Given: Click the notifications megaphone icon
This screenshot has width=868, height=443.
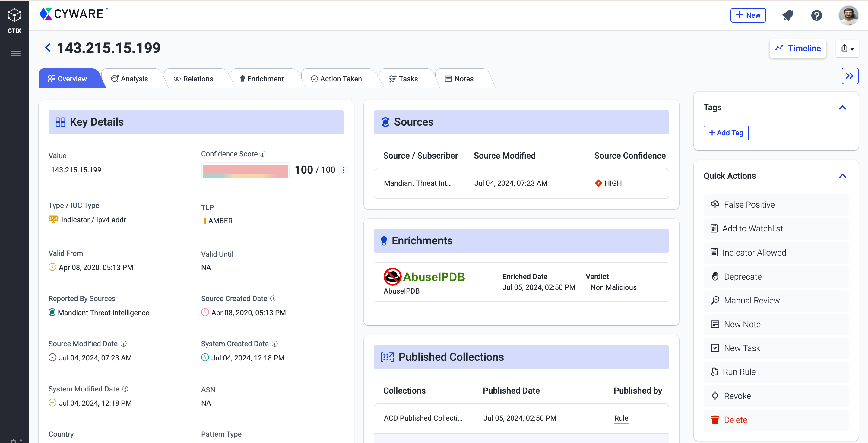Looking at the screenshot, I should [x=787, y=15].
